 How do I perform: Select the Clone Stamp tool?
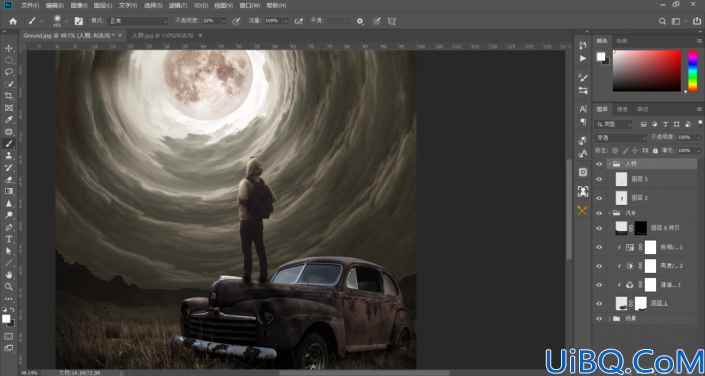(x=9, y=156)
